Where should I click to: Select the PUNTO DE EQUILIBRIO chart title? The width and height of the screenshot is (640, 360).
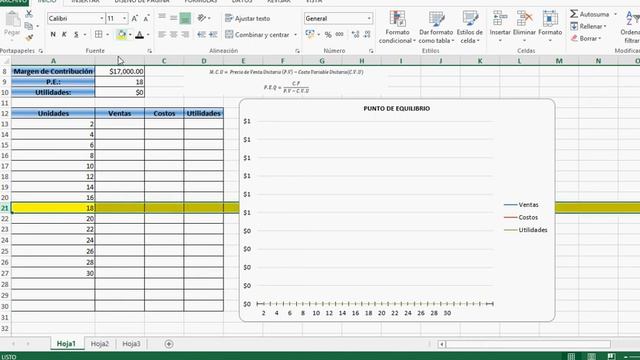(x=396, y=109)
